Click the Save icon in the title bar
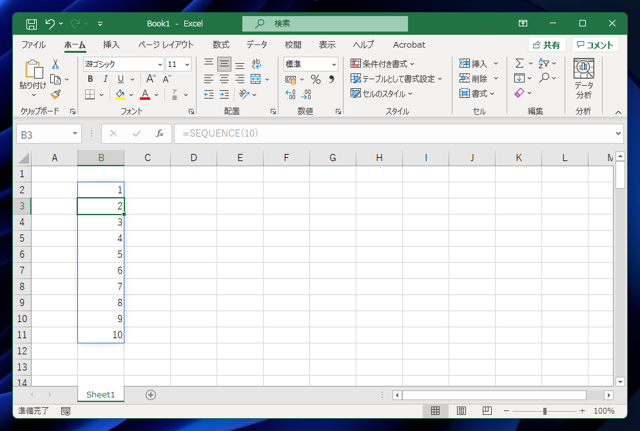 pos(31,24)
